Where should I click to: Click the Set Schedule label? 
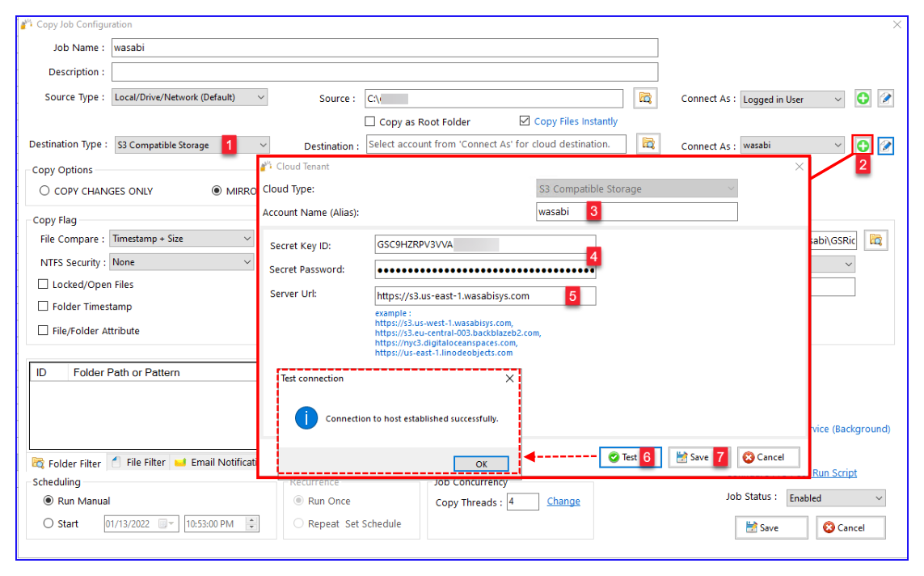373,523
